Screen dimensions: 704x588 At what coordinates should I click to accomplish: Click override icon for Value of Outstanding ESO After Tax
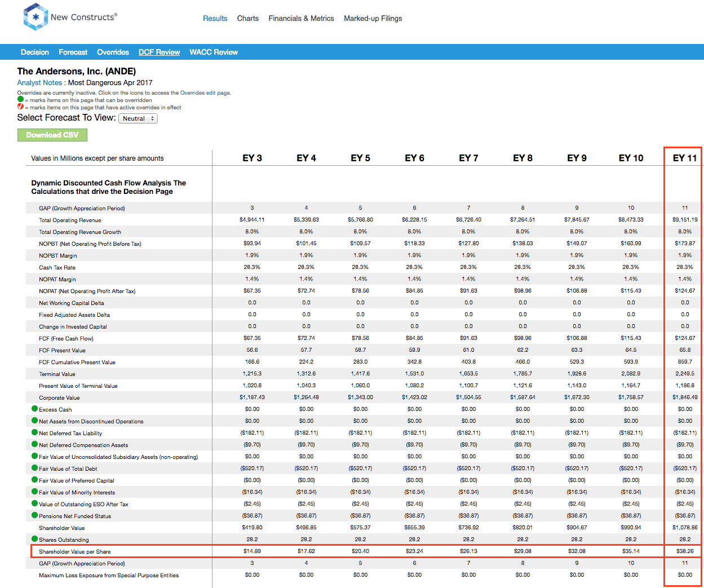pyautogui.click(x=35, y=503)
